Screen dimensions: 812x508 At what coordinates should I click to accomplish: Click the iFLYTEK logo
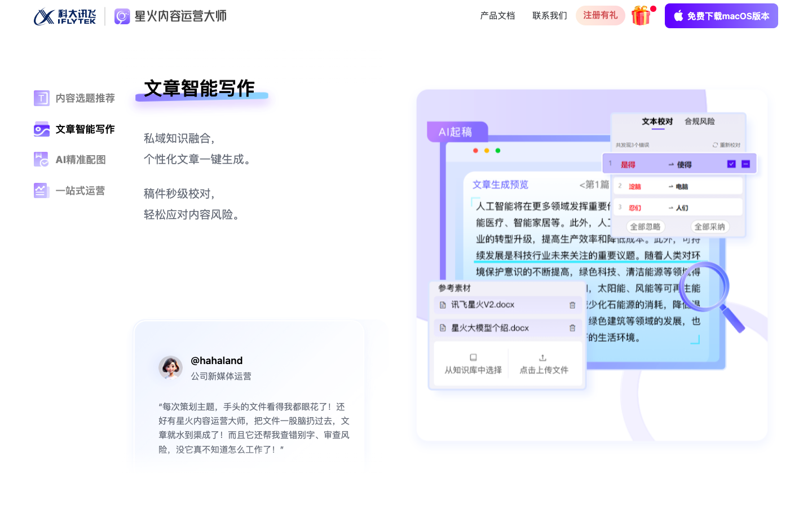(x=65, y=16)
